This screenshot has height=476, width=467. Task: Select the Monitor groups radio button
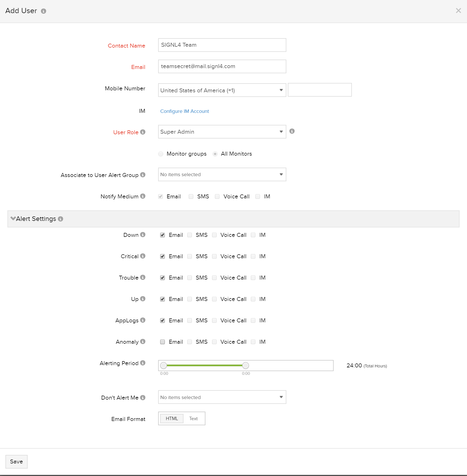tap(161, 154)
